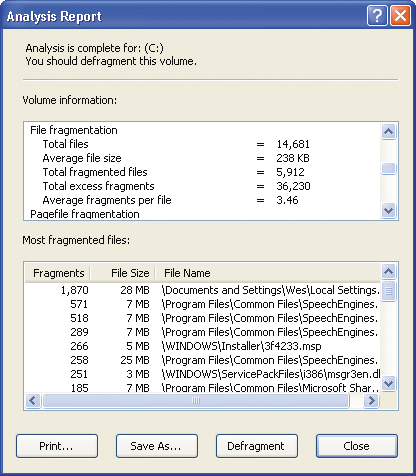416x476 pixels.
Task: Click the Print... button
Action: coord(57,446)
